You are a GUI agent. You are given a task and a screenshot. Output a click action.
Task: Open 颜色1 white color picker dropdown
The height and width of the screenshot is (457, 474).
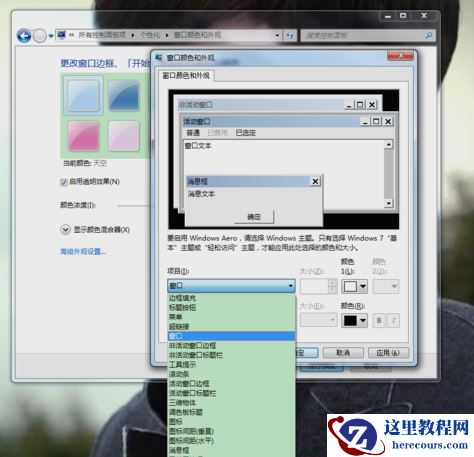355,286
